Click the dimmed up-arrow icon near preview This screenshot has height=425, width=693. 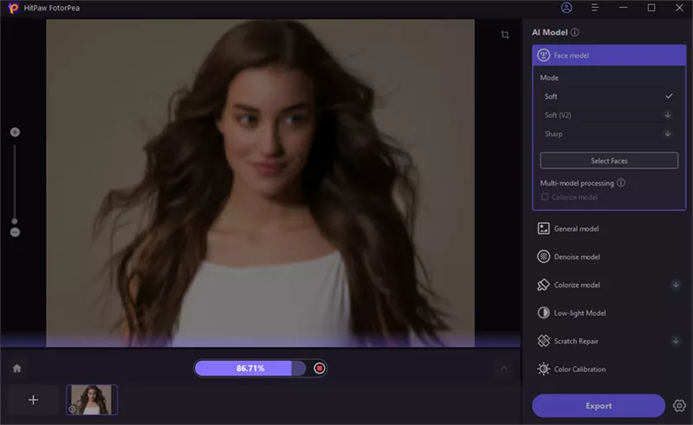click(x=504, y=368)
